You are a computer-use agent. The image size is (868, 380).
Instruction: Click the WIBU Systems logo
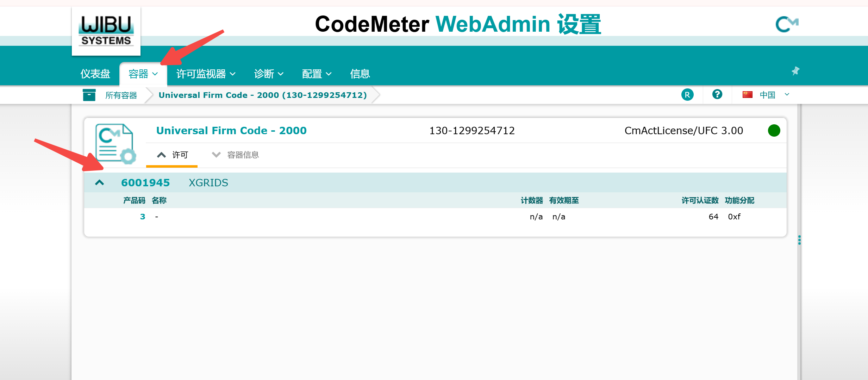(106, 31)
